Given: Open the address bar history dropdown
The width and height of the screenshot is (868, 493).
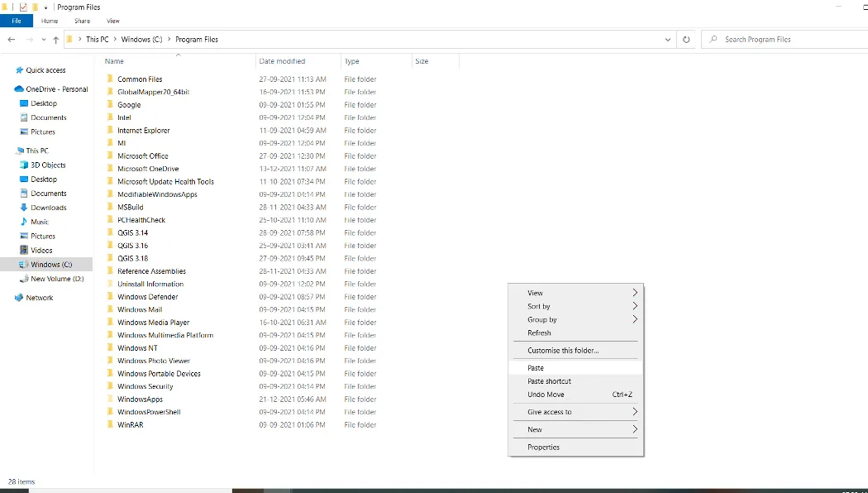Looking at the screenshot, I should pyautogui.click(x=668, y=40).
